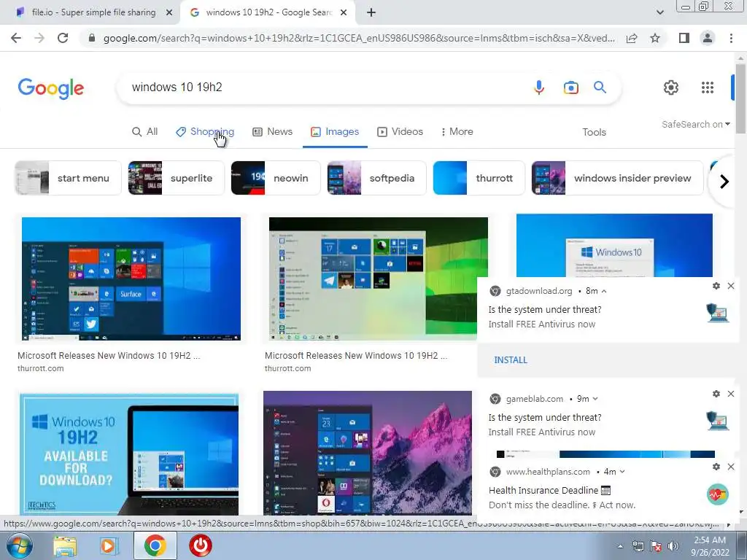Go forward using the browser arrow
Screen dimensions: 747x560
[39, 38]
